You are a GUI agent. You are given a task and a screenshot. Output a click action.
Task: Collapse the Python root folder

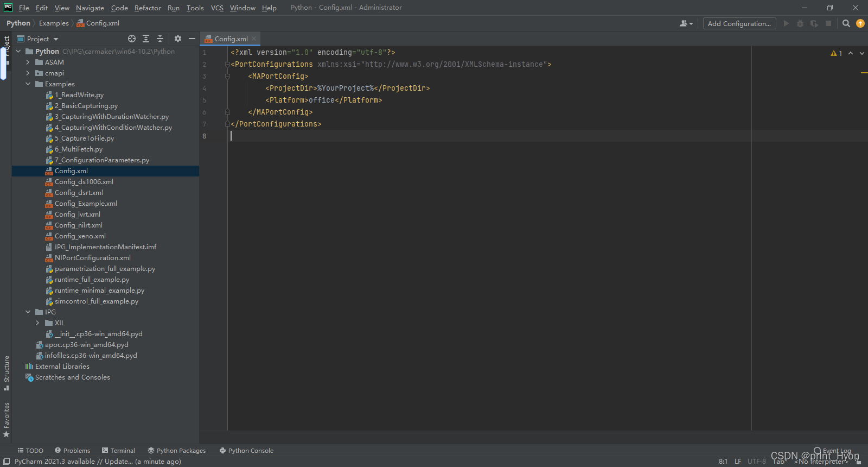[18, 52]
